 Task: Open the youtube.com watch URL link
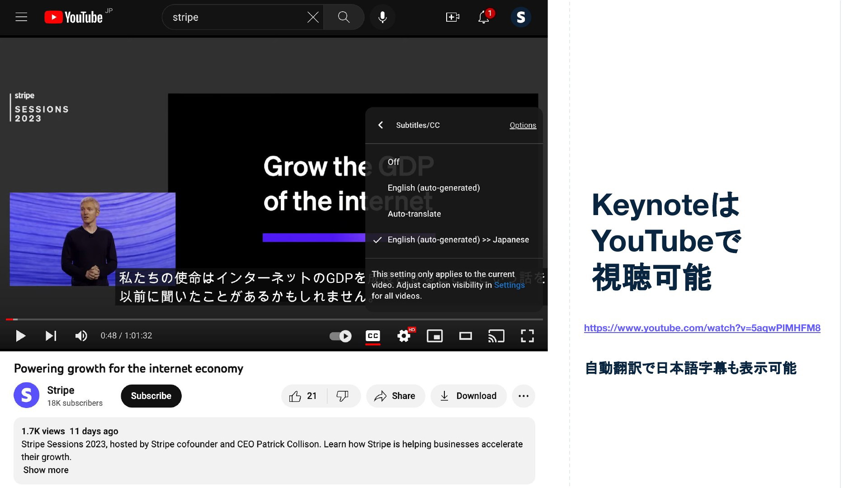point(702,328)
